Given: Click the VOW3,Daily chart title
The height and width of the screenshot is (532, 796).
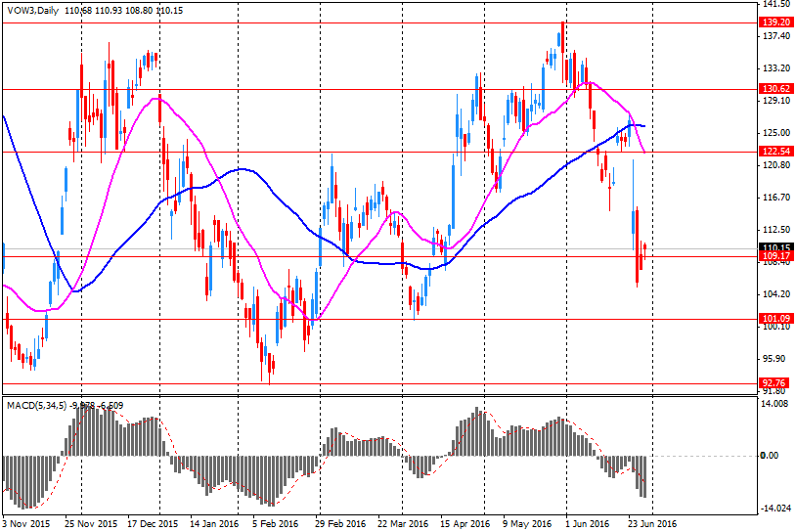Looking at the screenshot, I should tap(32, 10).
